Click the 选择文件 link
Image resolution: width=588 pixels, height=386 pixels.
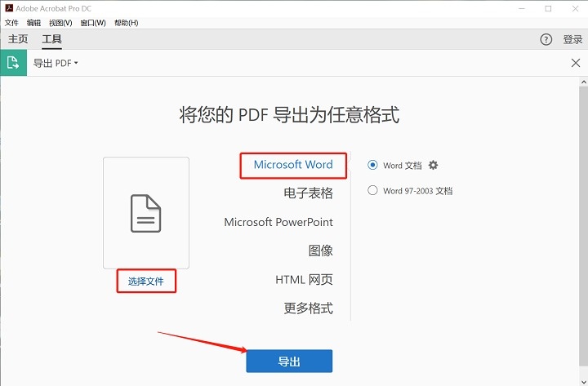coord(146,282)
